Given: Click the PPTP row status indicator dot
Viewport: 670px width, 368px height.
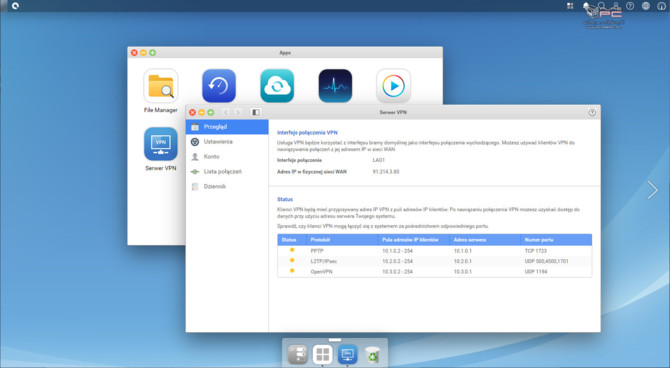Looking at the screenshot, I should pyautogui.click(x=292, y=250).
